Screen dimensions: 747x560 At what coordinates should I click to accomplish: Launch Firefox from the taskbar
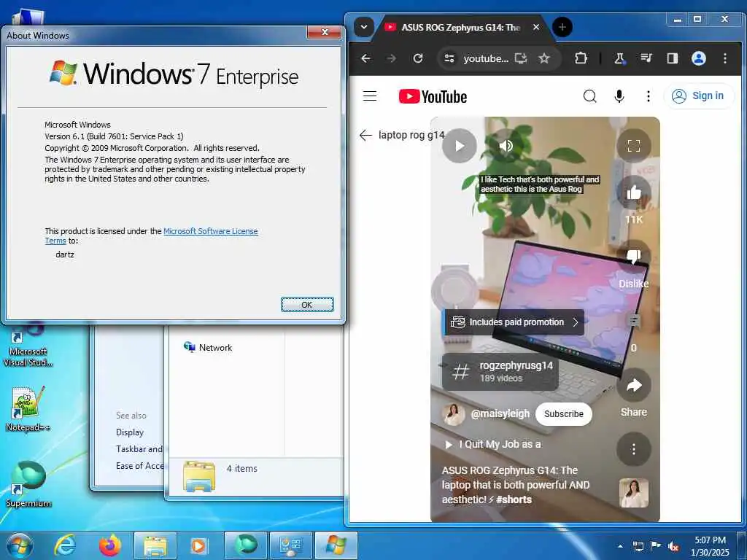109,545
